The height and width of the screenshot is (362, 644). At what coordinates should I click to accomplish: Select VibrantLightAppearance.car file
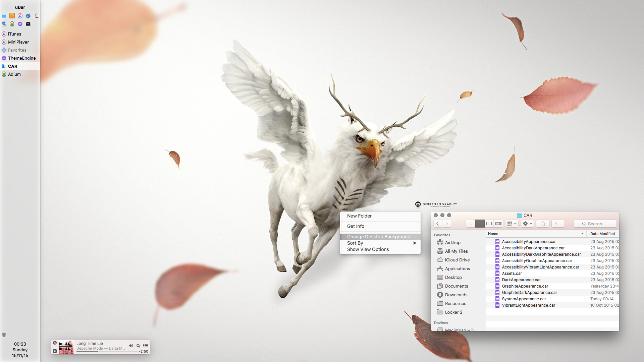(552, 305)
